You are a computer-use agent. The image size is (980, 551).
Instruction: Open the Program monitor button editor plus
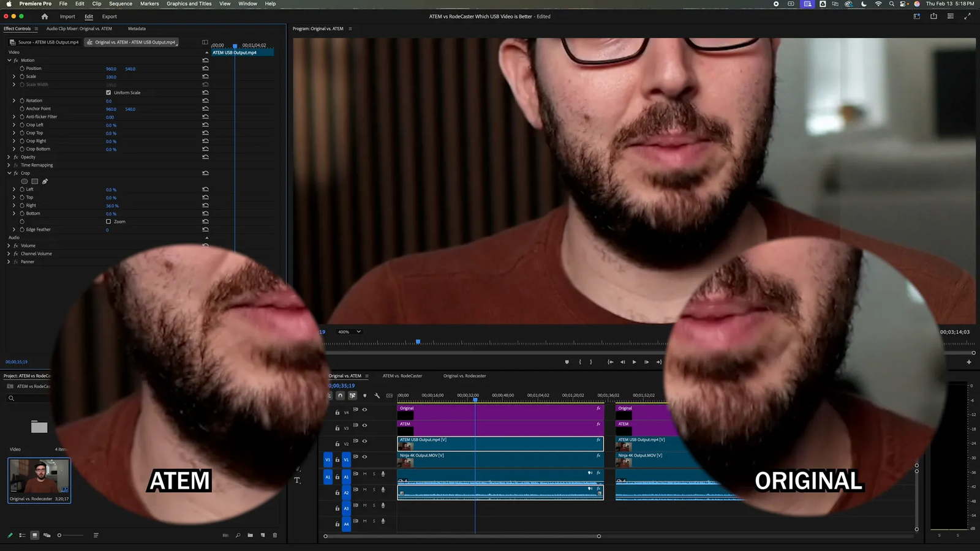point(969,362)
